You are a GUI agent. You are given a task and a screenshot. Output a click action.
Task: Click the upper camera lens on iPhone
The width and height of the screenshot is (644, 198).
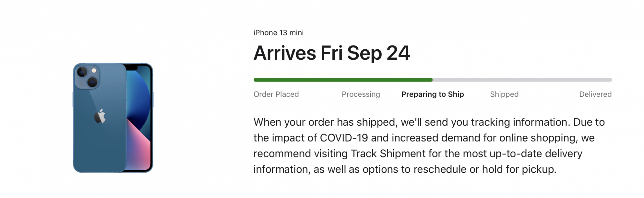[82, 72]
